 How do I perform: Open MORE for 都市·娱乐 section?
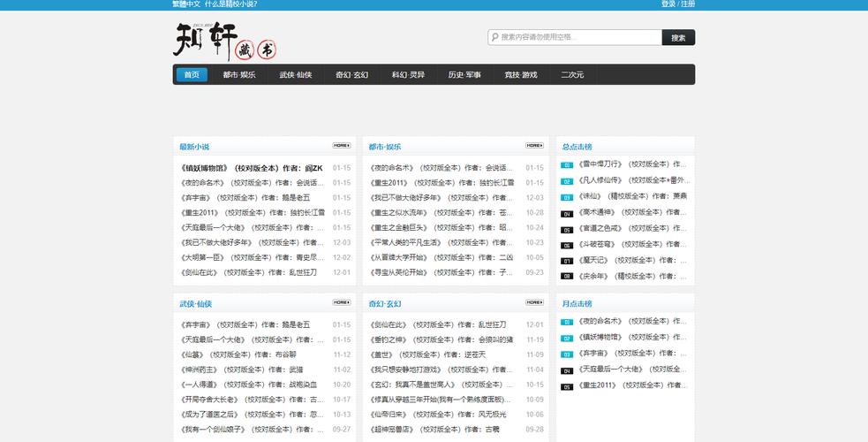point(534,146)
